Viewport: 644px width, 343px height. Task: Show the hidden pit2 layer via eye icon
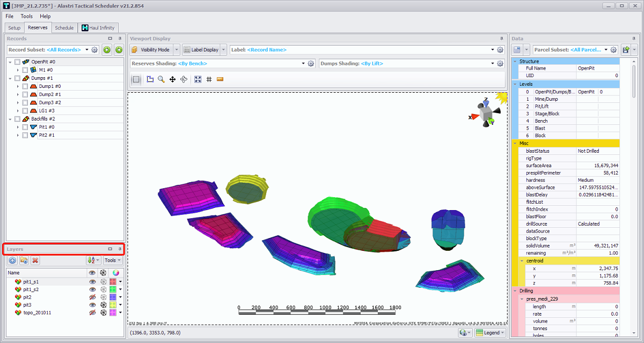pyautogui.click(x=92, y=297)
